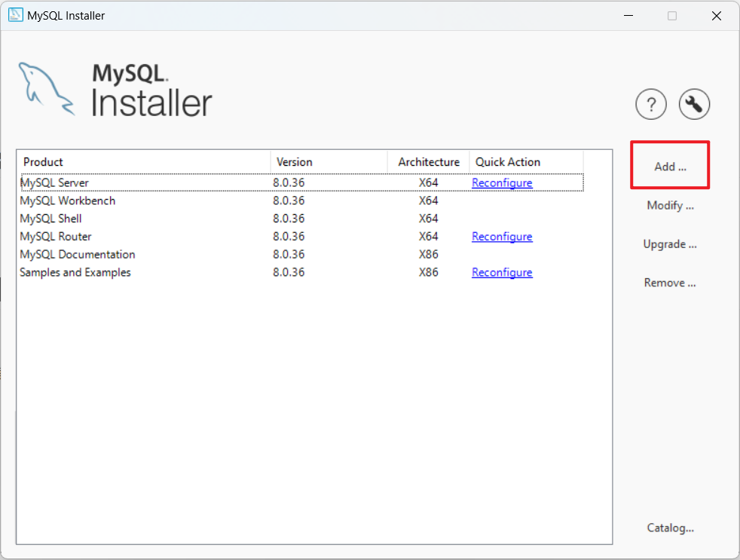Click the Modify ... button
This screenshot has width=740, height=560.
pyautogui.click(x=670, y=206)
